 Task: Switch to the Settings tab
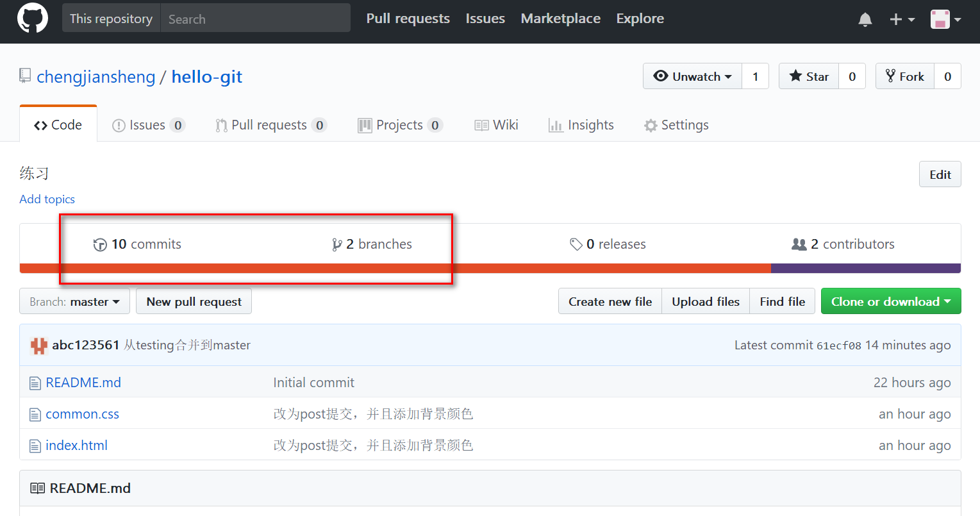pyautogui.click(x=676, y=125)
